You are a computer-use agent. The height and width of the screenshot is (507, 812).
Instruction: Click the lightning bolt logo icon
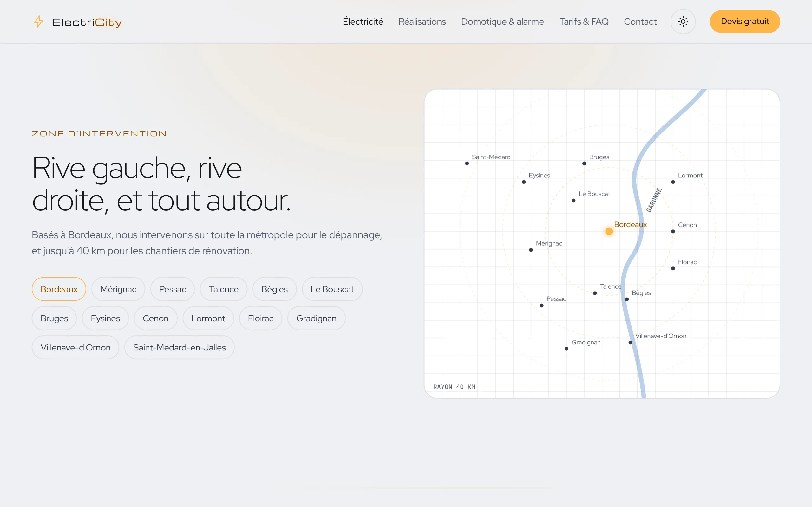click(x=39, y=22)
